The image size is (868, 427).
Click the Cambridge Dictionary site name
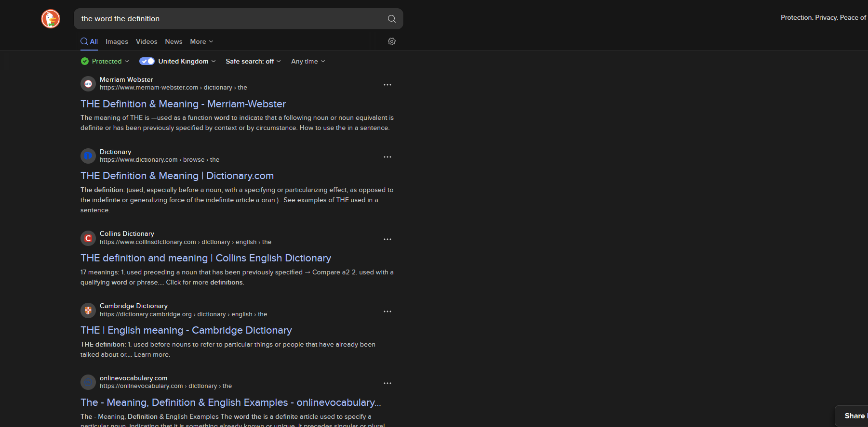(134, 306)
